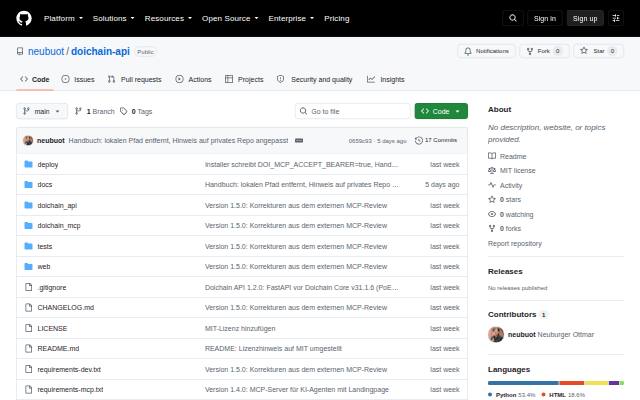640x400 pixels.
Task: Click the Go to file search field
Action: (353, 111)
